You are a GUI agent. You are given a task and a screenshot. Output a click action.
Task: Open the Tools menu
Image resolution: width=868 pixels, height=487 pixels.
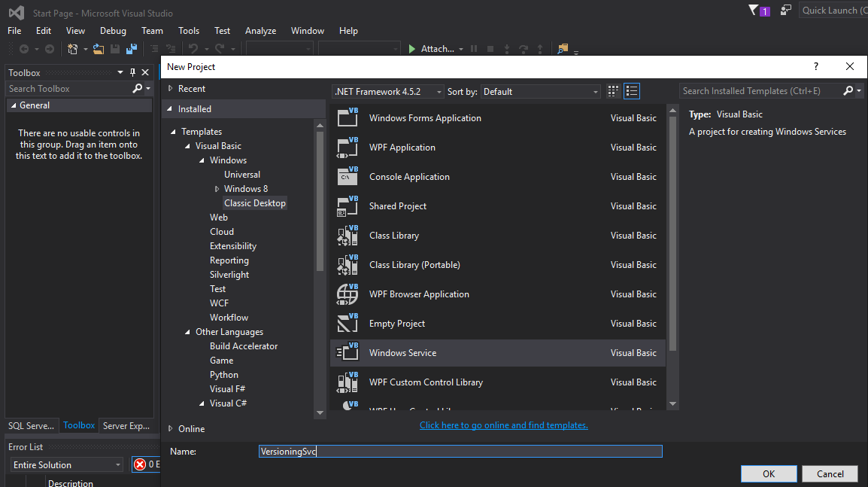point(189,30)
